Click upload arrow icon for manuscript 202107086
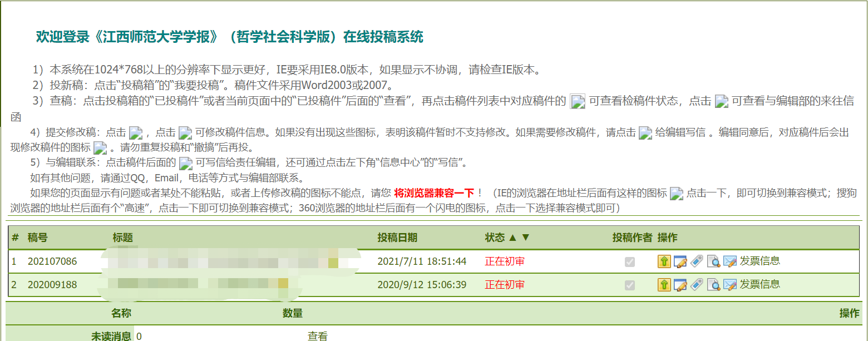Image resolution: width=868 pixels, height=341 pixels. coord(664,261)
